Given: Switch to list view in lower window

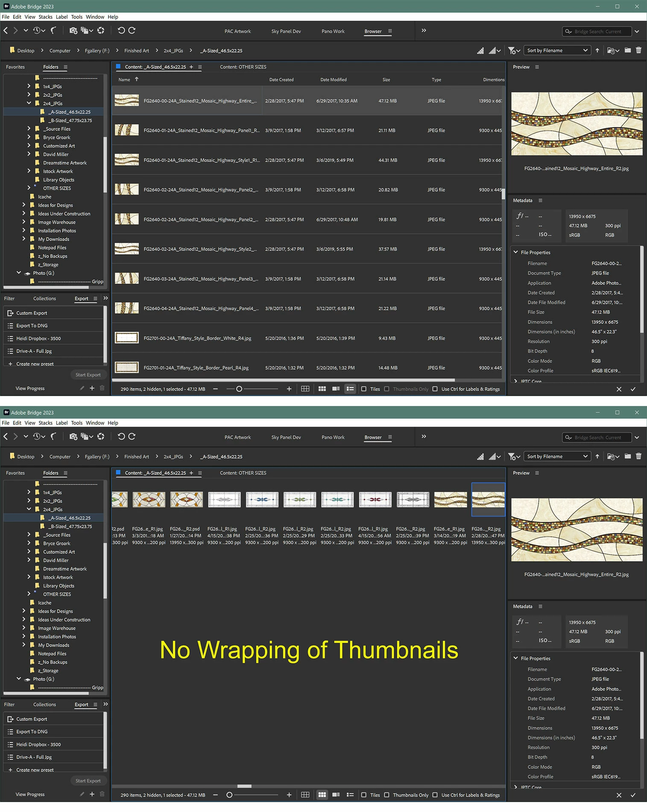Looking at the screenshot, I should 350,795.
